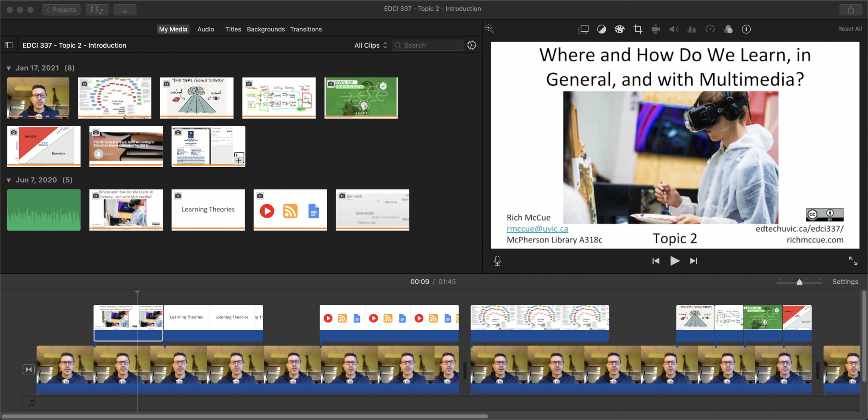
Task: Open the clip information inspector
Action: pyautogui.click(x=746, y=29)
